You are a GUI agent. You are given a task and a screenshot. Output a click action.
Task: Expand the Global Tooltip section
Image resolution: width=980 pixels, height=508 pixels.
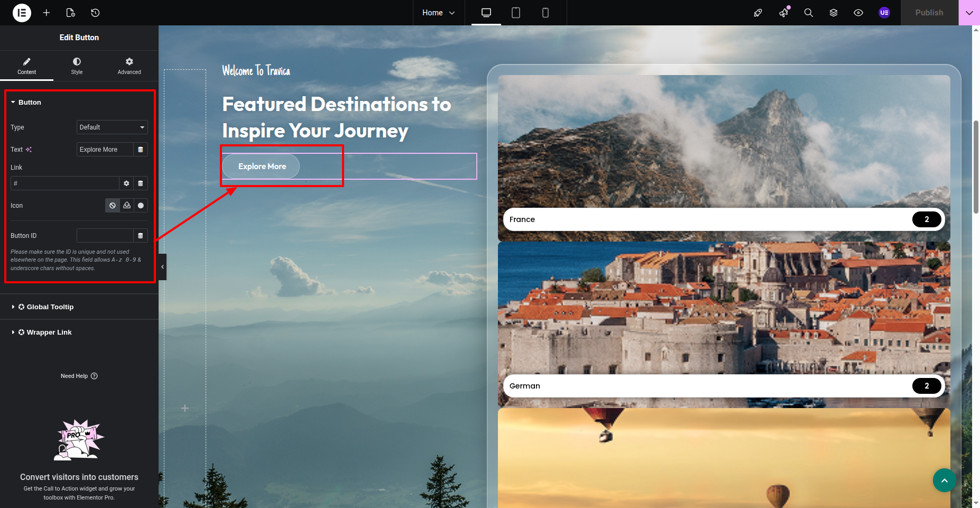point(50,307)
